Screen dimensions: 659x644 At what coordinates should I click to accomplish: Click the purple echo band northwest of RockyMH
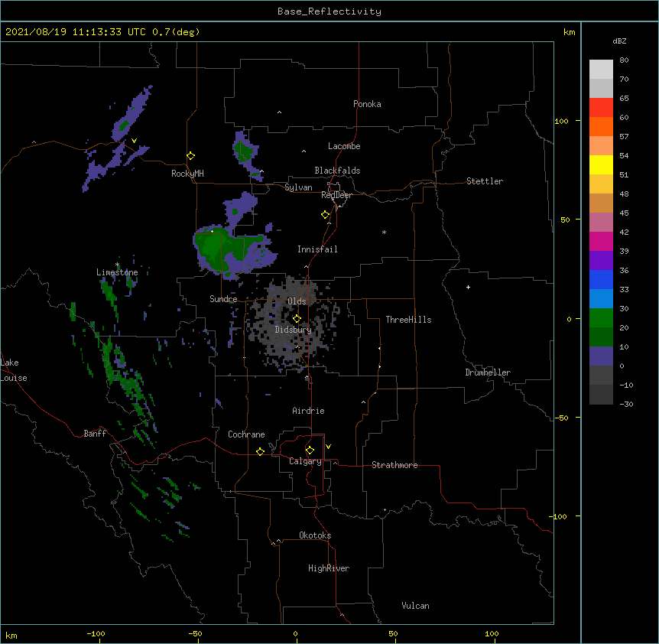(x=131, y=113)
